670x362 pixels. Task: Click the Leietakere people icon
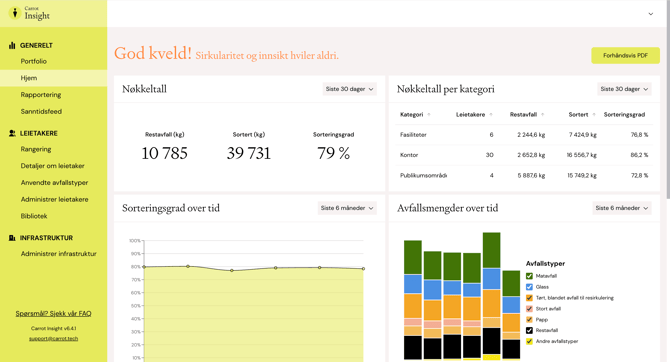coord(12,133)
